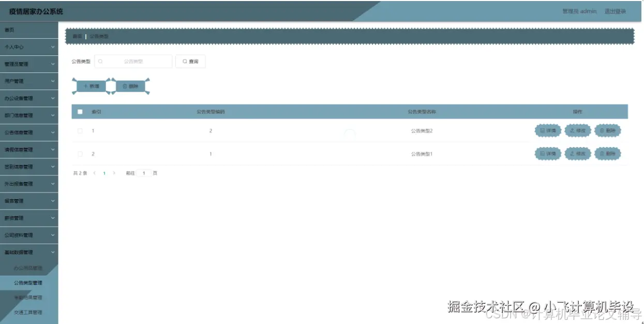This screenshot has height=324, width=644.
Task: Click the batch 删除 button above table
Action: 130,86
